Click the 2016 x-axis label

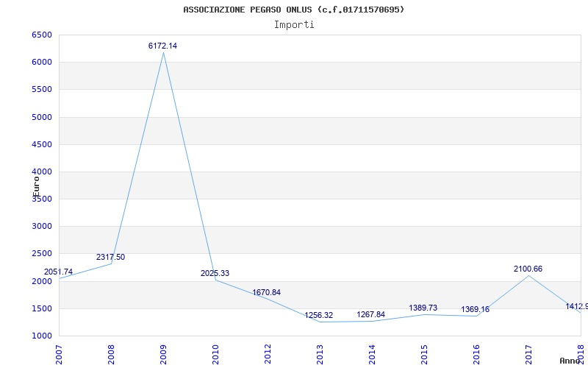[x=476, y=355]
